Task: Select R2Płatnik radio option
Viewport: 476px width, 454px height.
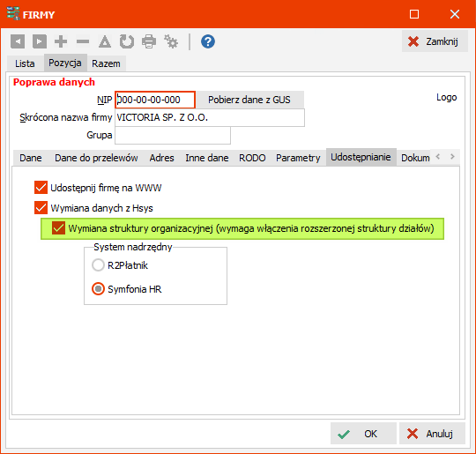Action: coord(98,265)
